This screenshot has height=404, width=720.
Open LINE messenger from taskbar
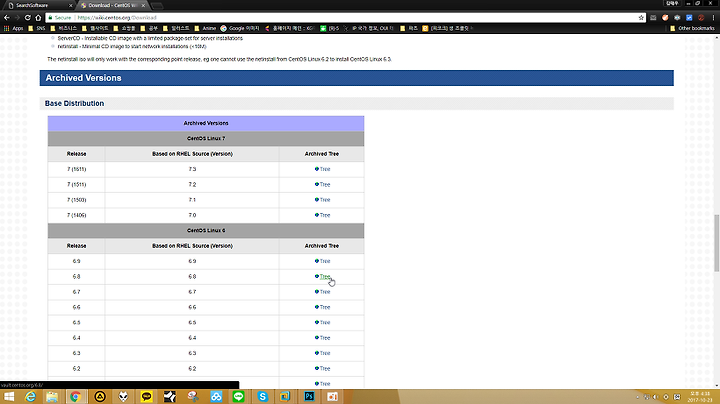pyautogui.click(x=238, y=397)
